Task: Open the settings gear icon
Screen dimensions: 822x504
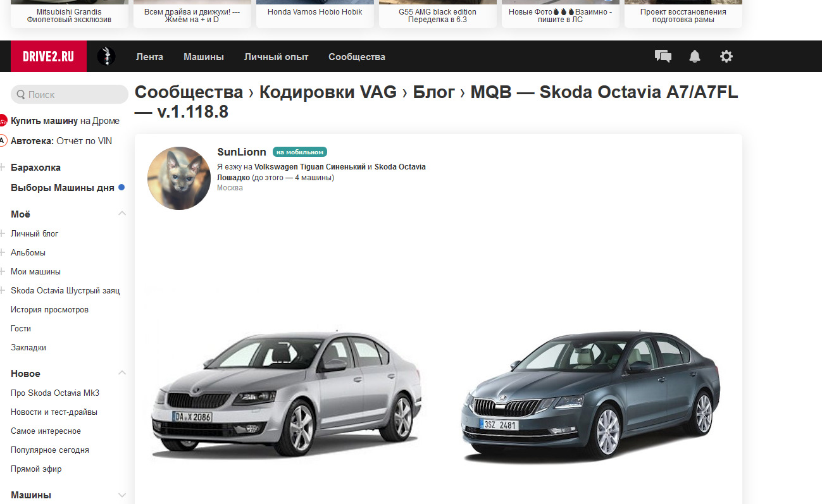Action: 726,57
